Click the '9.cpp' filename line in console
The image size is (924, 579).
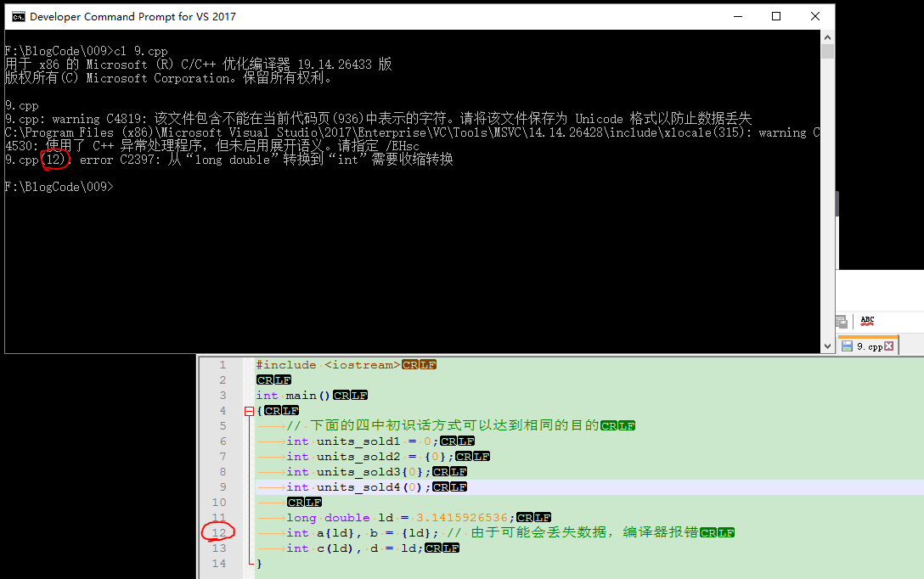coord(22,105)
